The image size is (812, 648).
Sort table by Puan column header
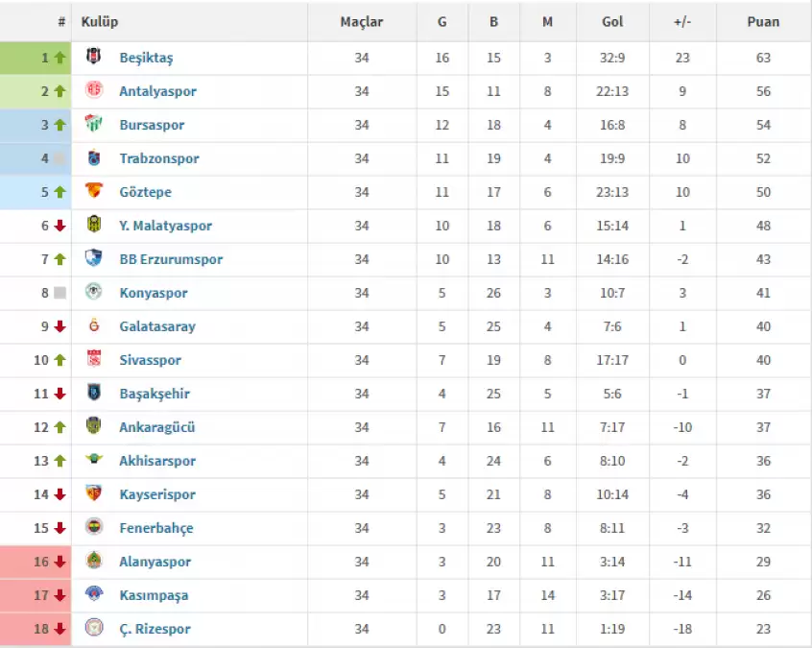tap(763, 21)
